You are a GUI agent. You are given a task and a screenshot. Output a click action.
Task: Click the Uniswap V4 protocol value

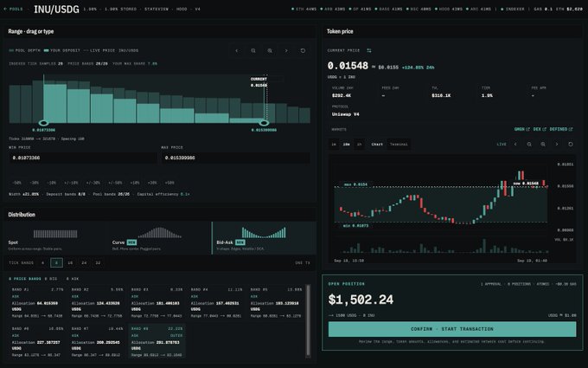[x=345, y=114]
